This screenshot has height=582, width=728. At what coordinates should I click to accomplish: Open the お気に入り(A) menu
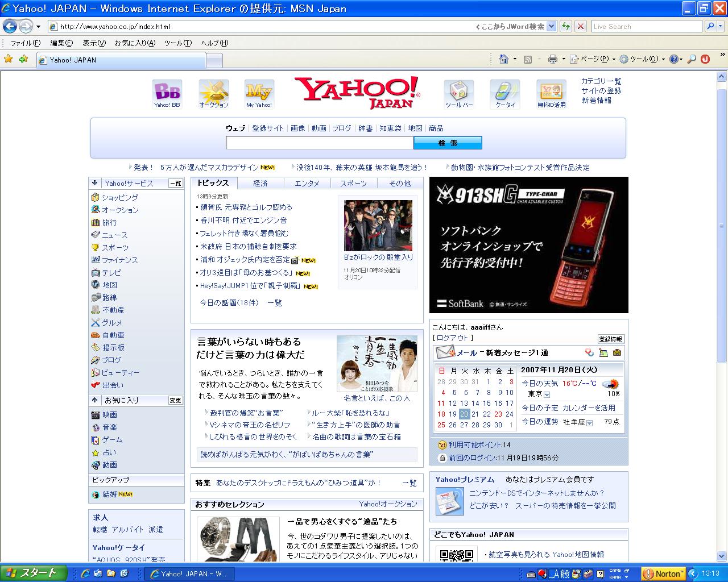135,43
